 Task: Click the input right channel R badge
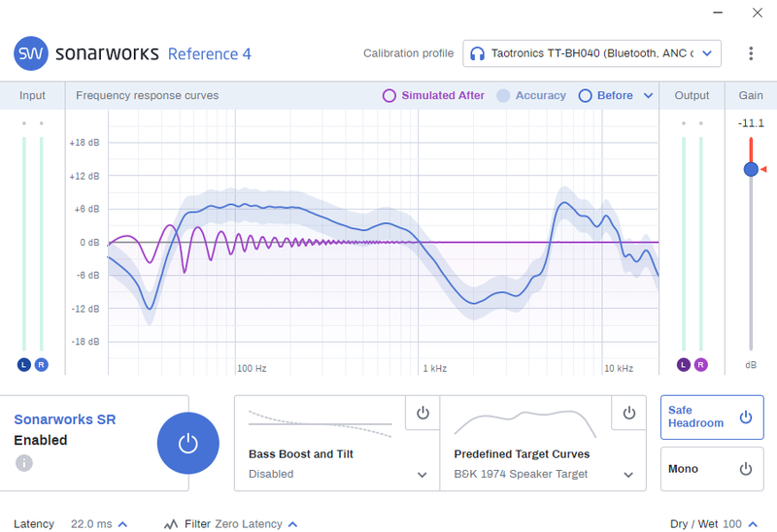pyautogui.click(x=41, y=365)
